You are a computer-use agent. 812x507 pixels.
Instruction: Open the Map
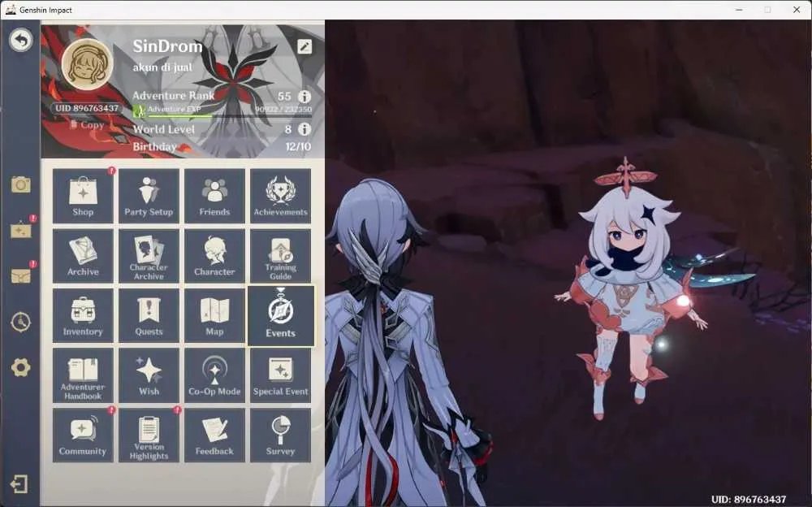pos(214,316)
